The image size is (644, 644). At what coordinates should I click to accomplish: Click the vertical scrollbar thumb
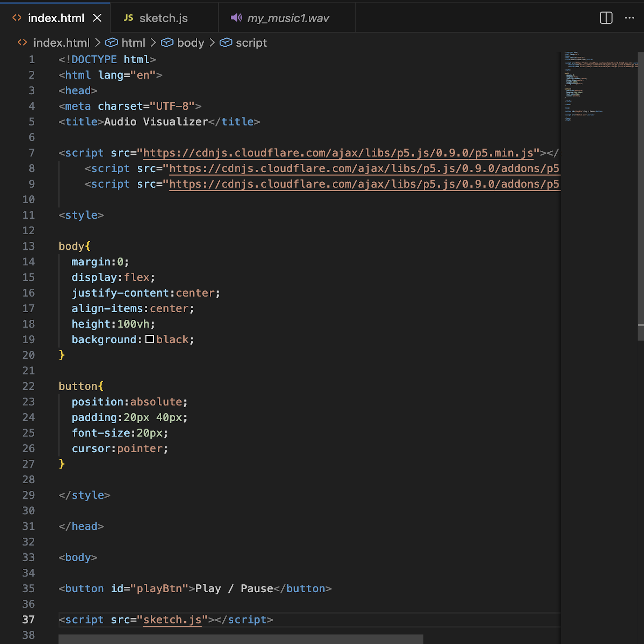tap(640, 196)
